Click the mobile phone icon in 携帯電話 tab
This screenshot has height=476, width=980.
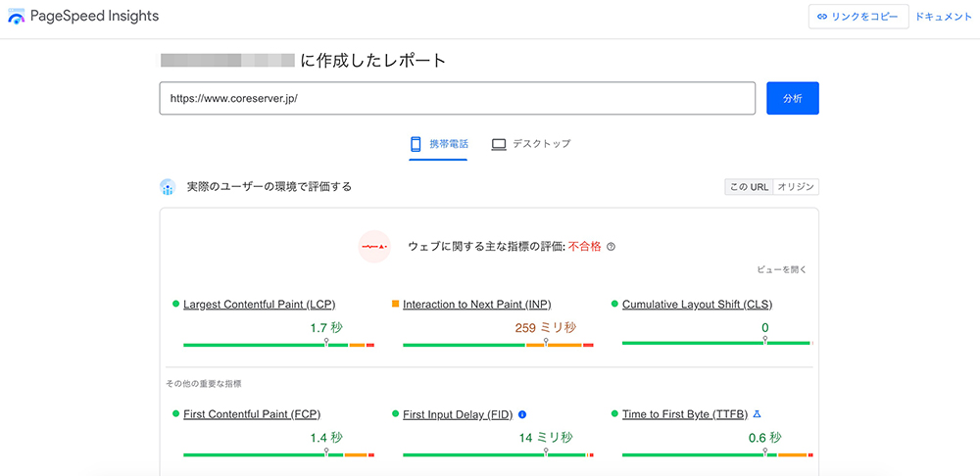(x=416, y=144)
